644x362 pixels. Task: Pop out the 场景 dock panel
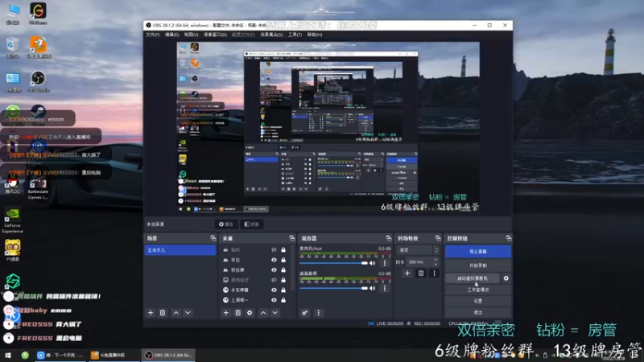[x=213, y=238]
